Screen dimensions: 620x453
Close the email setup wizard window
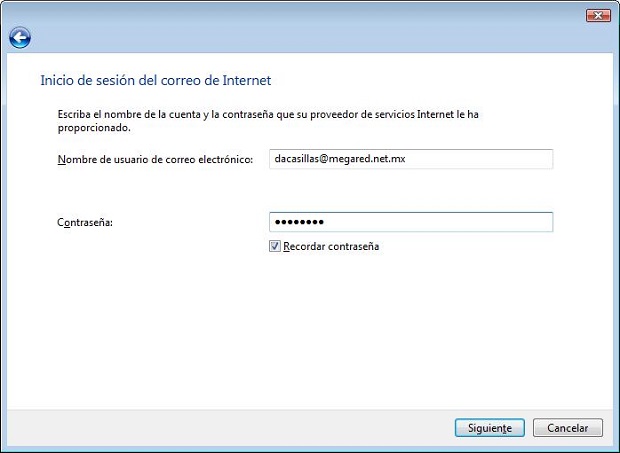[x=598, y=16]
